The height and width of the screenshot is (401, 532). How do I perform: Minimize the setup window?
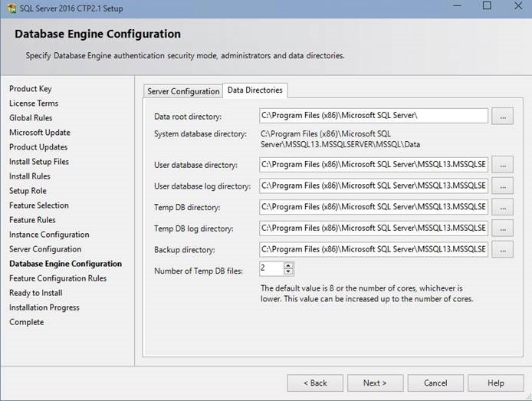458,6
